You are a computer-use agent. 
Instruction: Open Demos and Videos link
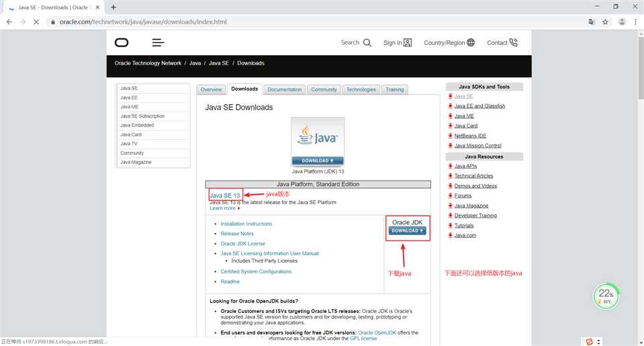tap(475, 186)
